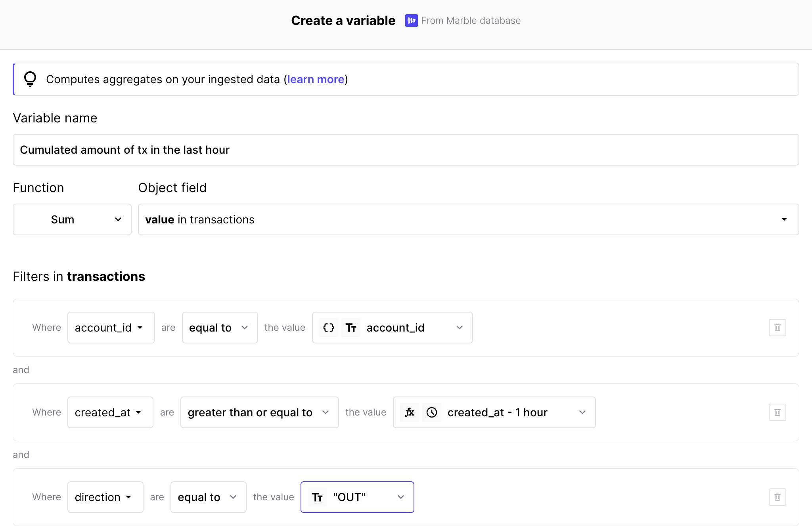Image resolution: width=812 pixels, height=530 pixels.
Task: Click the text type icon beside "OUT"
Action: 317,497
